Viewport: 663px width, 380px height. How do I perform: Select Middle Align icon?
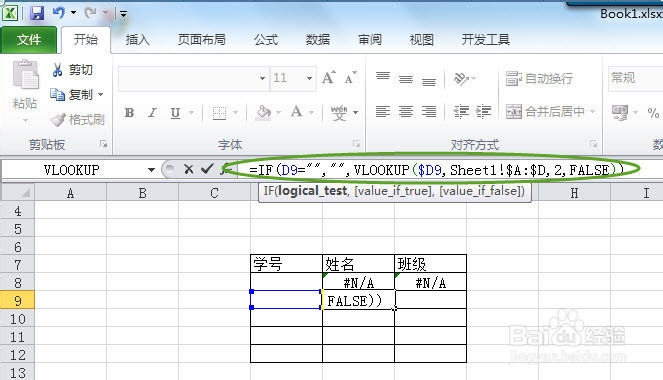tap(406, 79)
